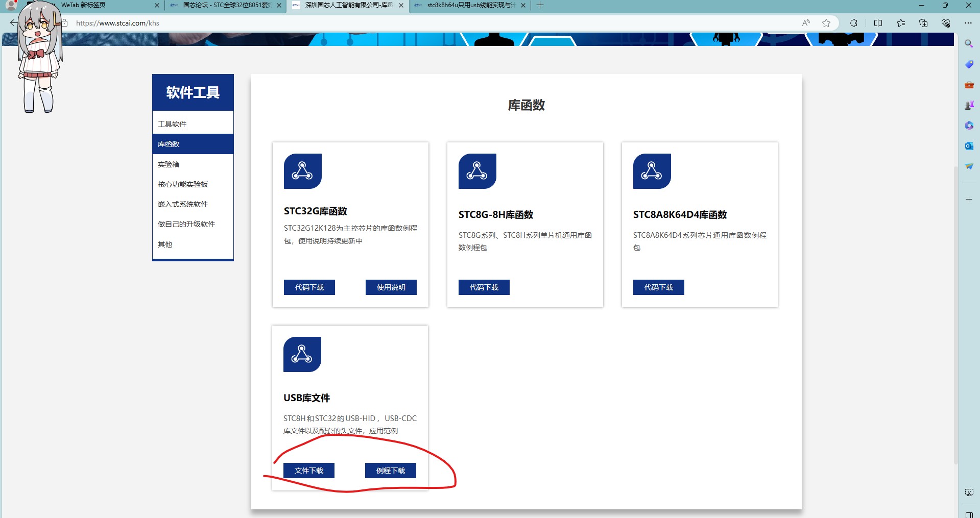
Task: Click the page vertical scrollbar
Action: coord(955,315)
